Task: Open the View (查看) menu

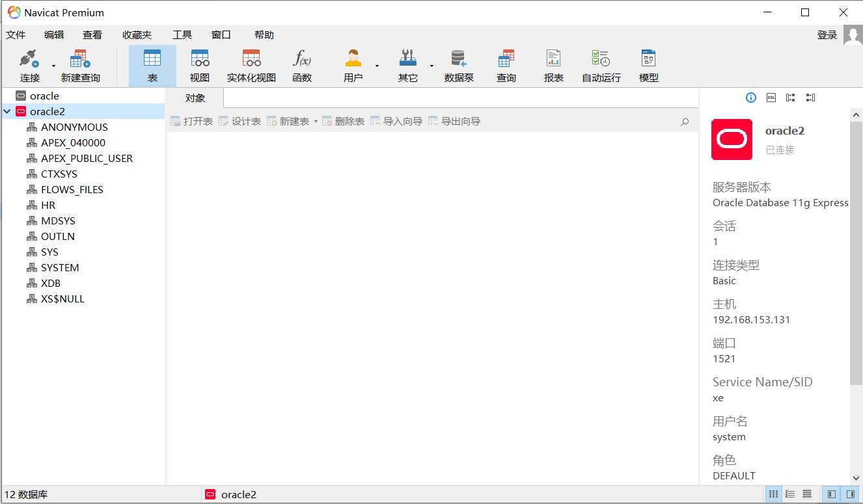Action: (x=92, y=35)
